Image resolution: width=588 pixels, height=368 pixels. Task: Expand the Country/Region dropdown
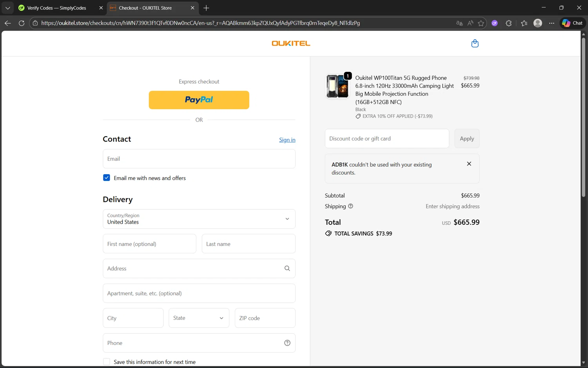tap(199, 219)
